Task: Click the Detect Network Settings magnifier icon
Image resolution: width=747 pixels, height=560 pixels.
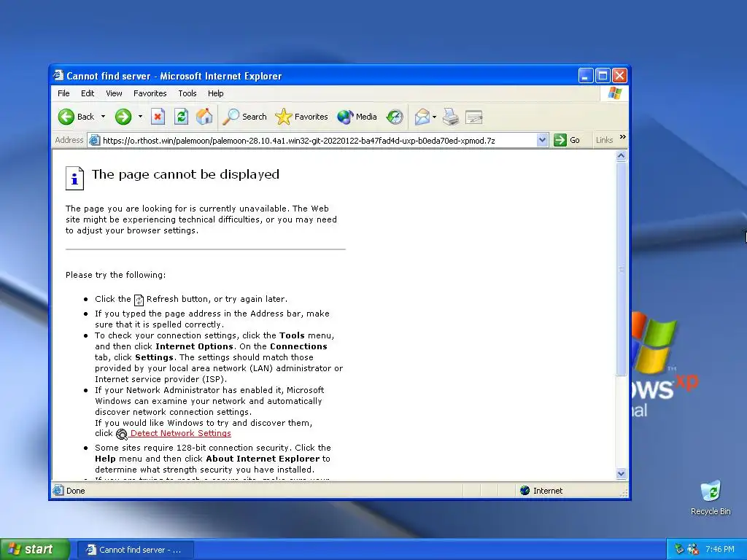Action: pyautogui.click(x=122, y=435)
